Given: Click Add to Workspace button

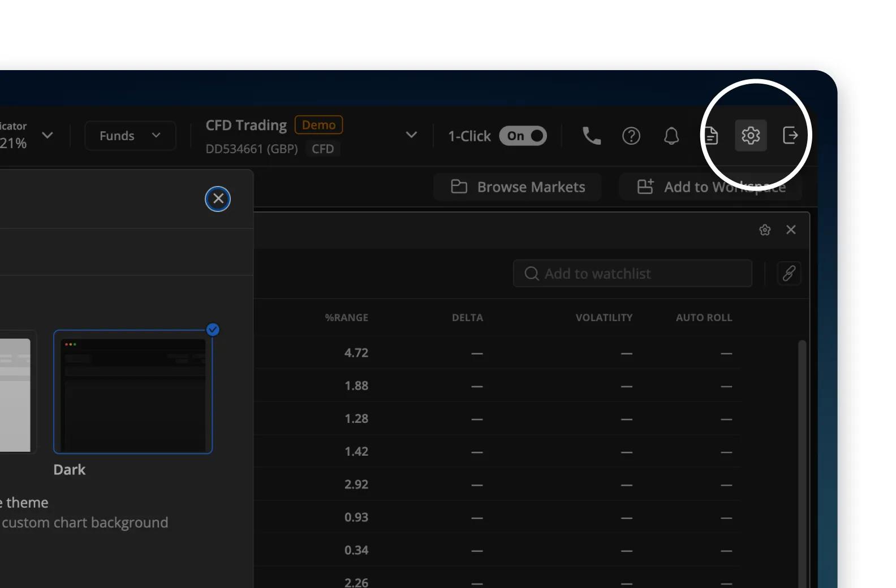Looking at the screenshot, I should coord(711,187).
